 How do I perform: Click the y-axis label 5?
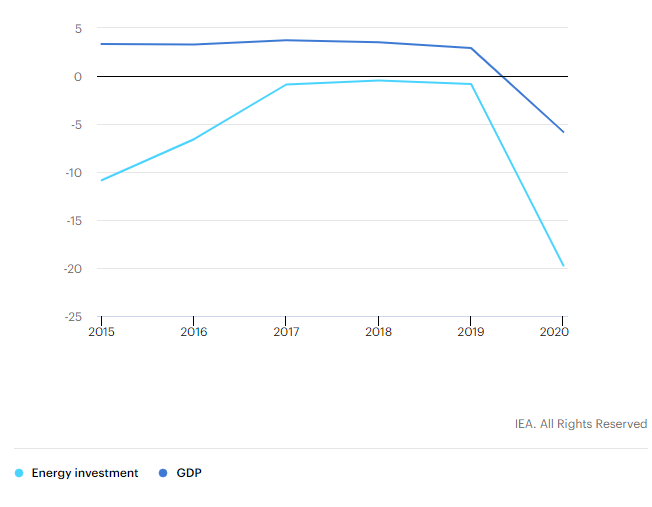point(77,28)
